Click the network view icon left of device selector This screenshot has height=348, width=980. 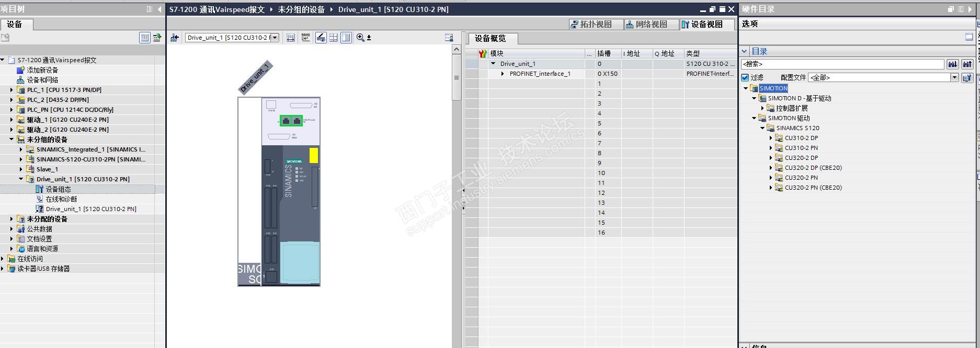coord(175,38)
